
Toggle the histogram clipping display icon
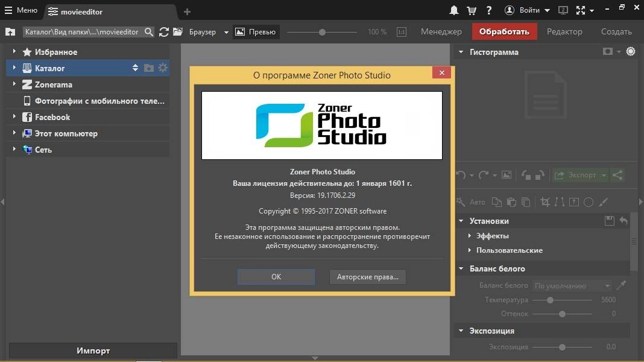(x=607, y=51)
